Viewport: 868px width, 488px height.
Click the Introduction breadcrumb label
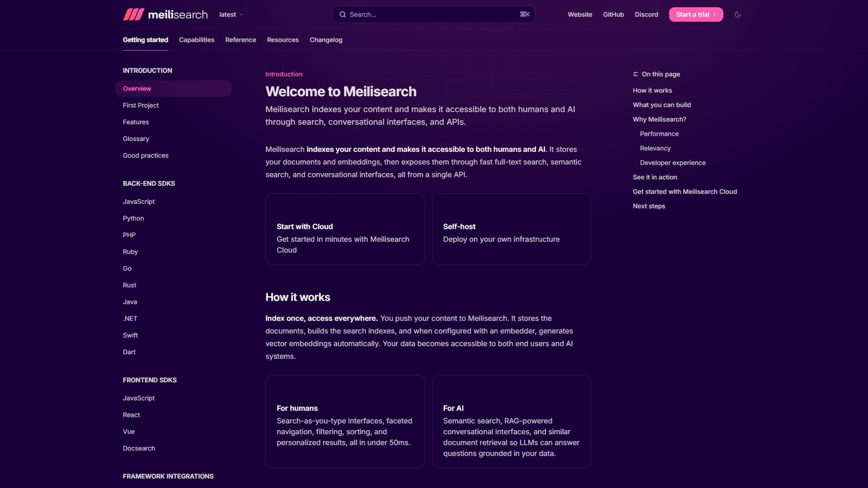(x=283, y=74)
